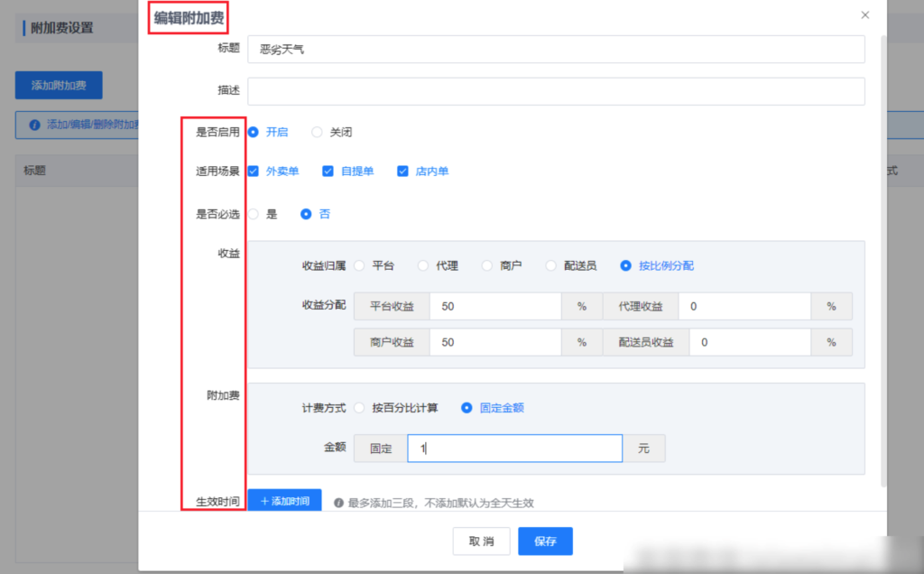
Task: Choose 商户 for 收益归属
Action: 487,264
